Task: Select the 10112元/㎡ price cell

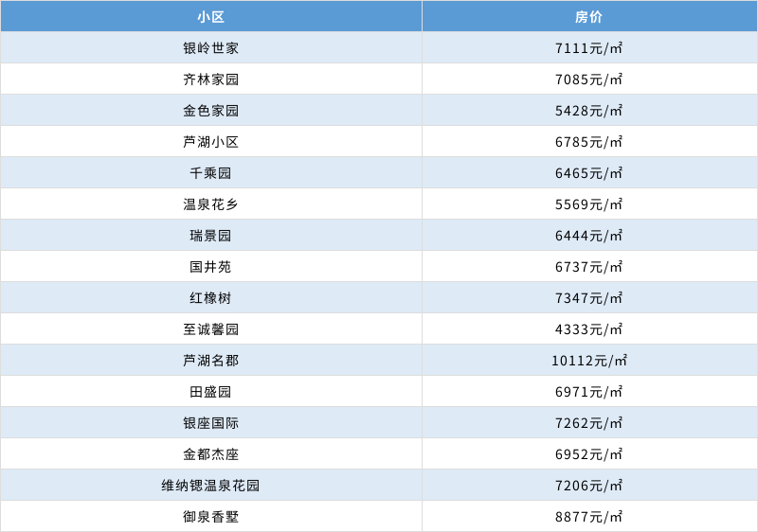Action: click(588, 360)
